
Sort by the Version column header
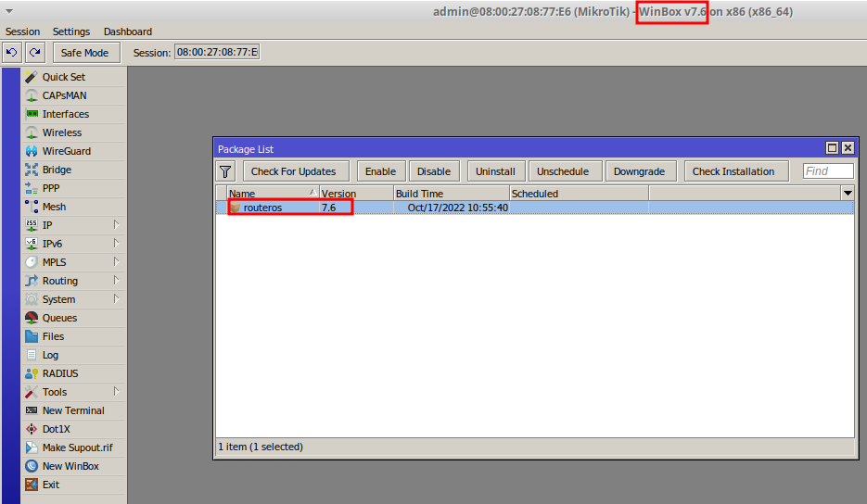356,194
